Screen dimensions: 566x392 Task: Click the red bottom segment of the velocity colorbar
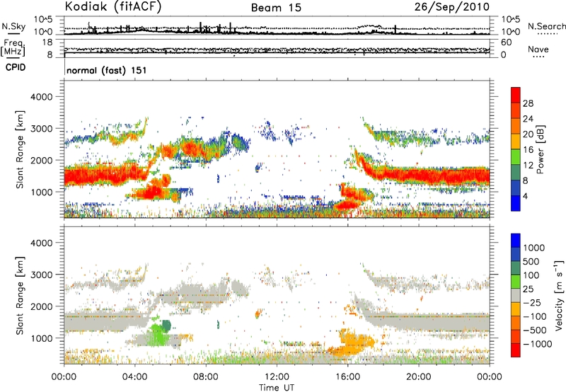tap(516, 350)
